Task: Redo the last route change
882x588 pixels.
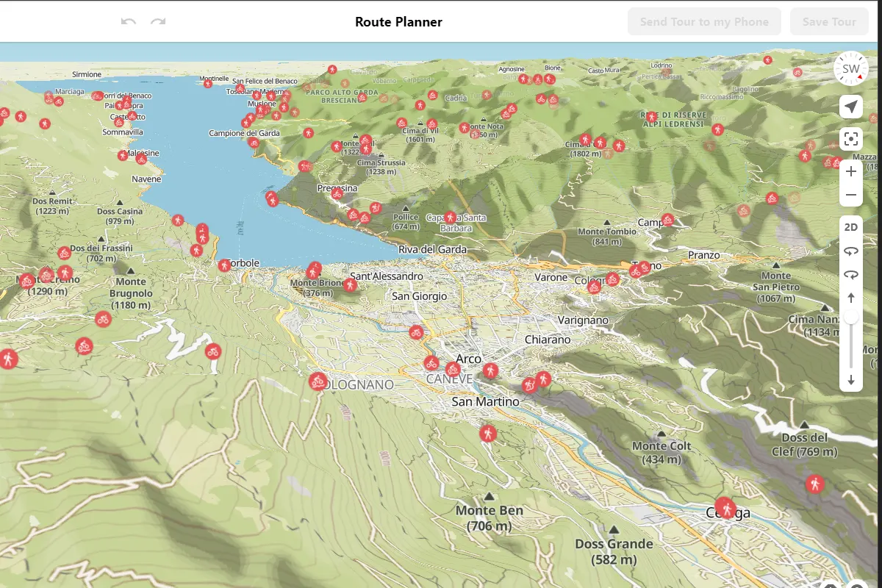Action: [158, 22]
